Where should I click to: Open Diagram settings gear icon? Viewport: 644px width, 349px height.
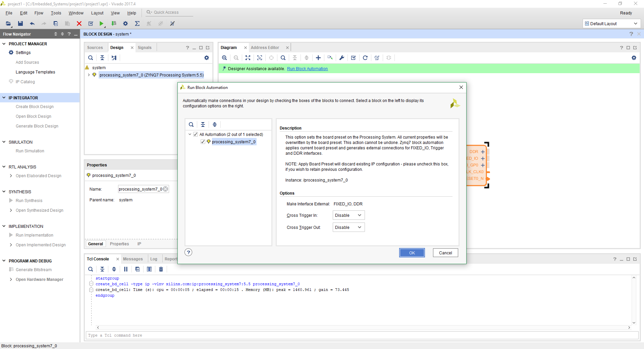pos(634,58)
